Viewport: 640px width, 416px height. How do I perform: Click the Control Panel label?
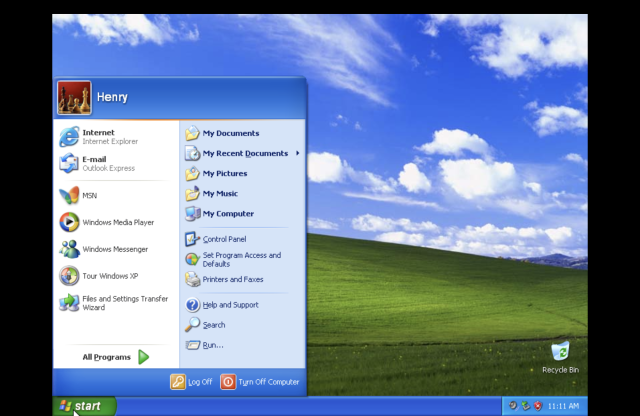click(x=224, y=239)
